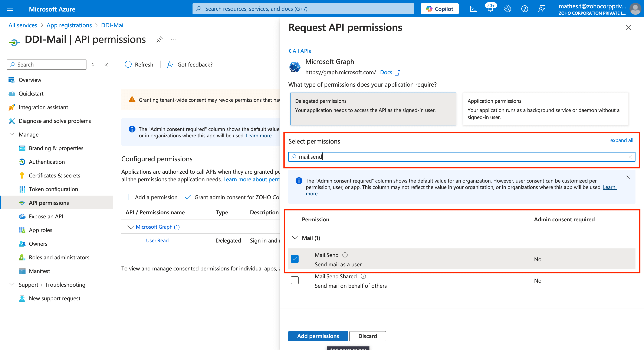Check the Mail.Send.Shared permission checkbox
This screenshot has height=350, width=644.
pyautogui.click(x=295, y=280)
